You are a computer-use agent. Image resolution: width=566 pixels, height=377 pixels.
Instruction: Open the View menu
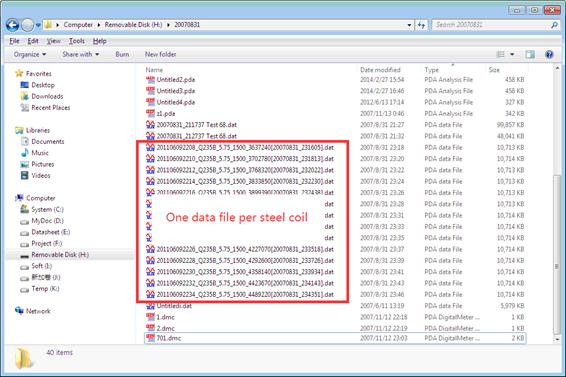(x=53, y=41)
